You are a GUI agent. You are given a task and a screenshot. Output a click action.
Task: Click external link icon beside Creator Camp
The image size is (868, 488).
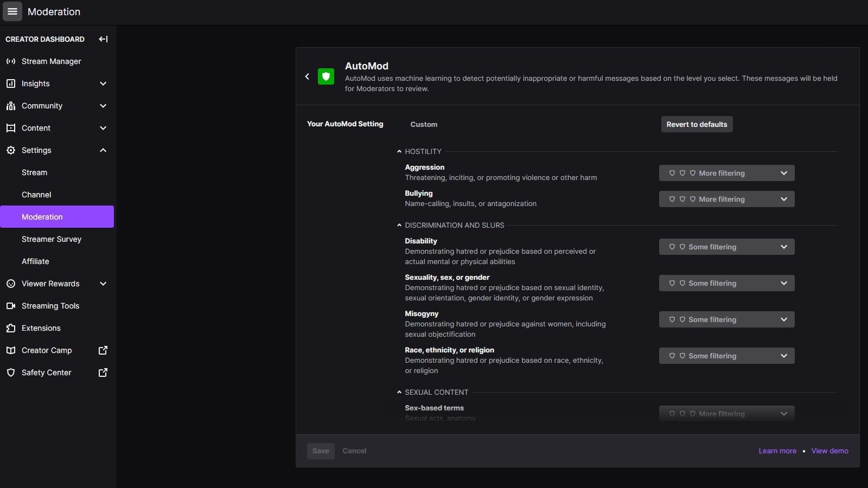(103, 350)
